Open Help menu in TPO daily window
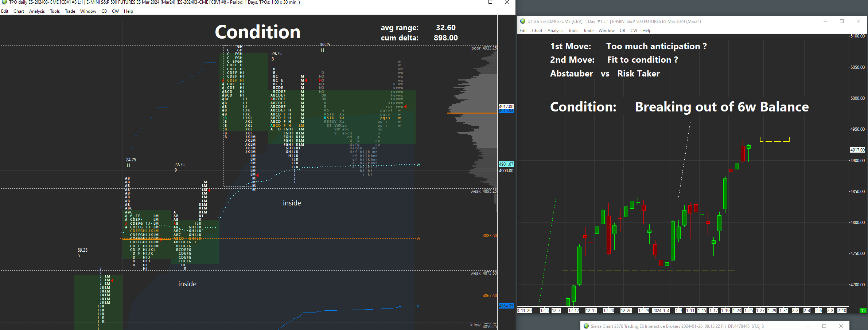Viewport: 868px width, 330px height. 128,11
